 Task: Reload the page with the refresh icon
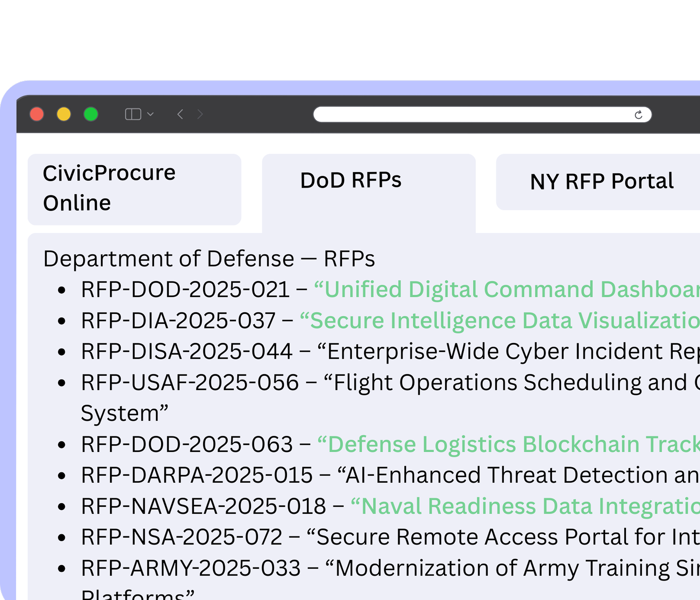[x=638, y=115]
